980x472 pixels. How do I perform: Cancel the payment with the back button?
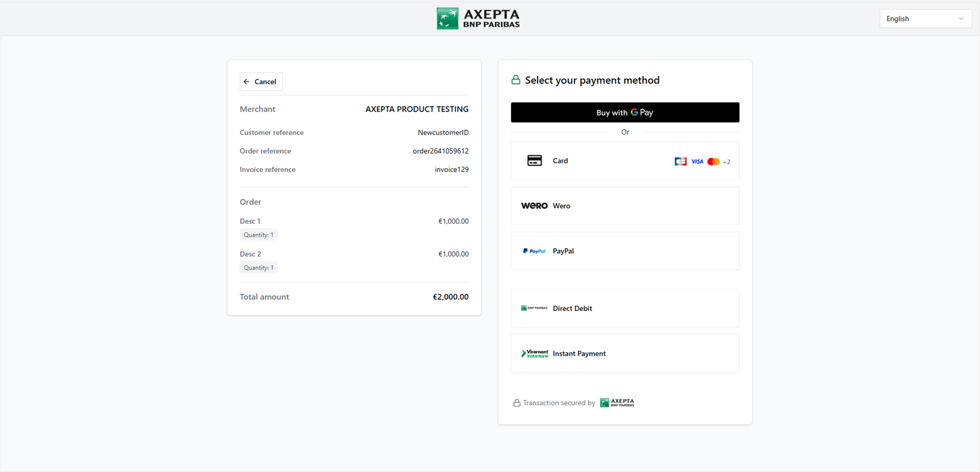[261, 81]
